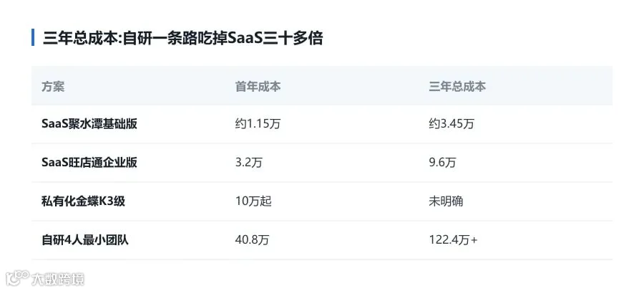Click the 3.2万 first-year cost cell
The height and width of the screenshot is (291, 644).
(x=249, y=163)
